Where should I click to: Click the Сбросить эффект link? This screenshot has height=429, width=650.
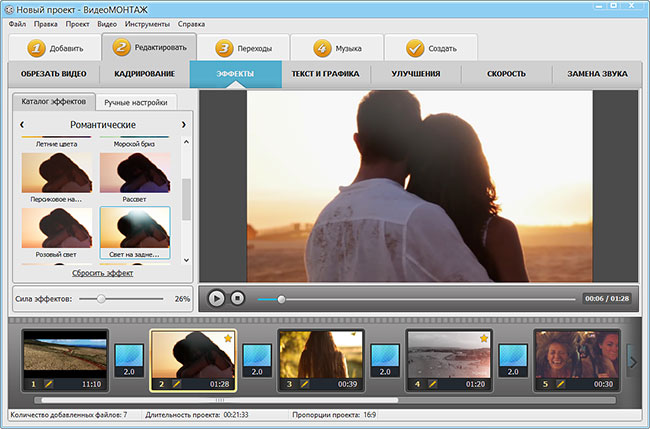(x=102, y=273)
